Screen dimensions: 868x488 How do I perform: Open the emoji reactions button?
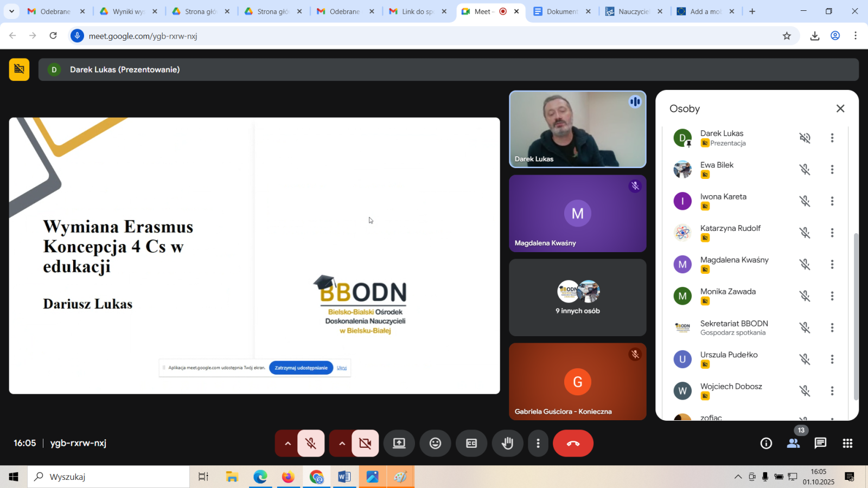pos(435,444)
